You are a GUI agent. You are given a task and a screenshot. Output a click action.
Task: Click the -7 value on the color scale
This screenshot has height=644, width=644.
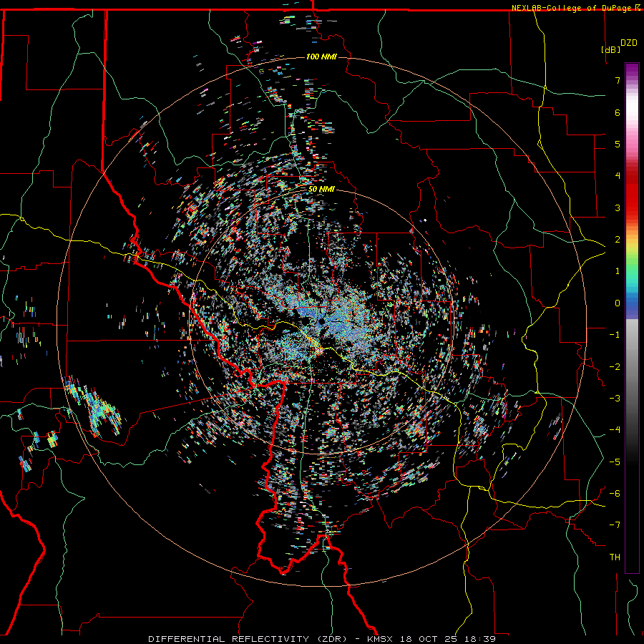pyautogui.click(x=615, y=525)
